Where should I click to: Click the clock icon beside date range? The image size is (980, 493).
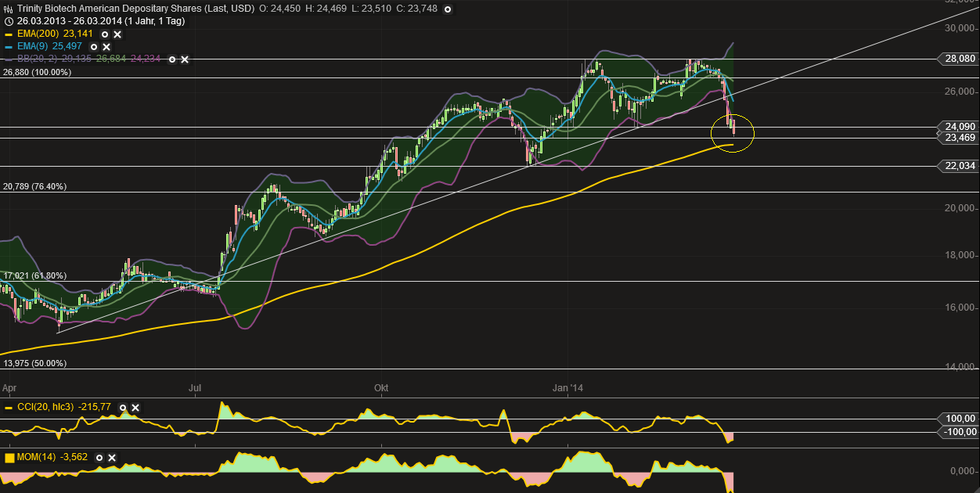[x=9, y=23]
